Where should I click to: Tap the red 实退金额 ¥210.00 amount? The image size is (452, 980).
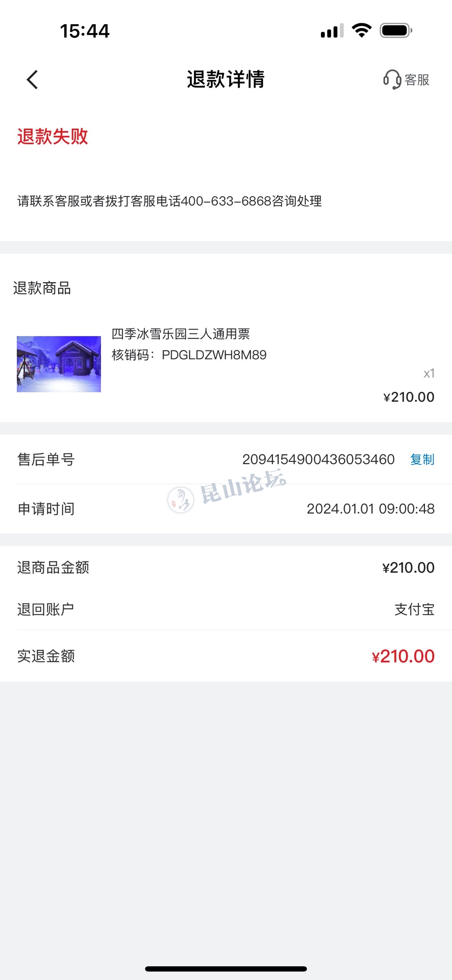(x=403, y=656)
